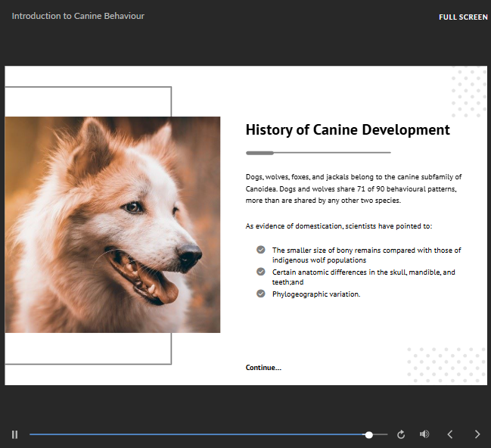The width and height of the screenshot is (491, 448).
Task: Click the check icon beside Phylogeographic variation
Action: coord(261,294)
